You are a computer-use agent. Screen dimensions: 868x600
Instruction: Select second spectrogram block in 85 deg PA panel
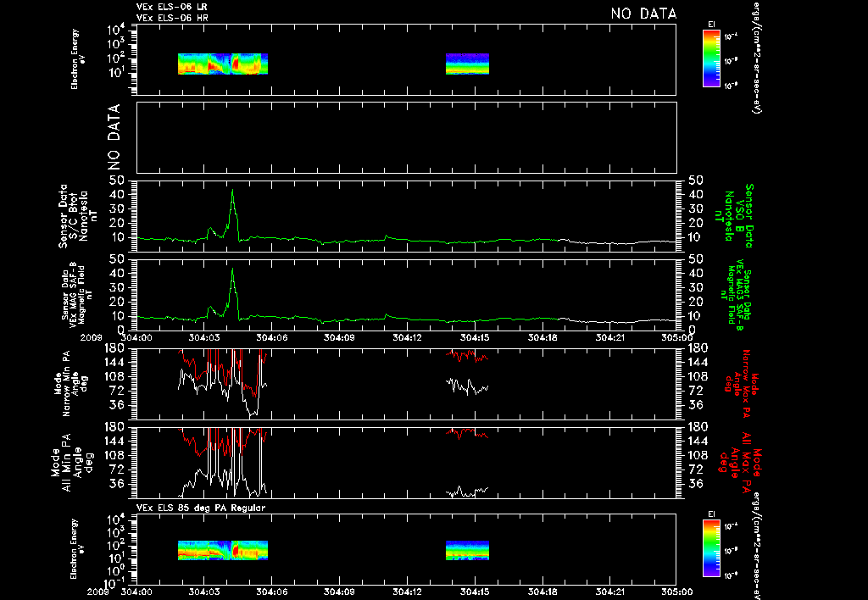(x=467, y=550)
